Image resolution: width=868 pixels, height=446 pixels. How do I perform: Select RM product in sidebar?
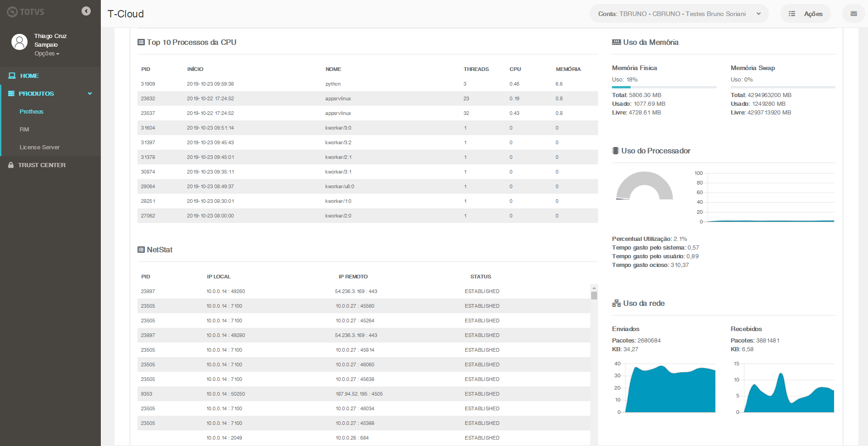tap(24, 129)
